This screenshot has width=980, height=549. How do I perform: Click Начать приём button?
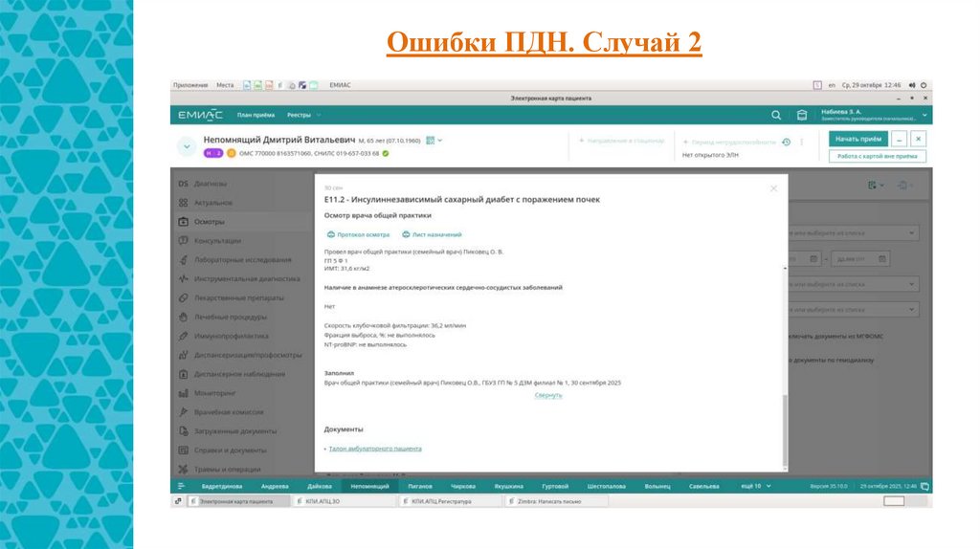(x=858, y=139)
